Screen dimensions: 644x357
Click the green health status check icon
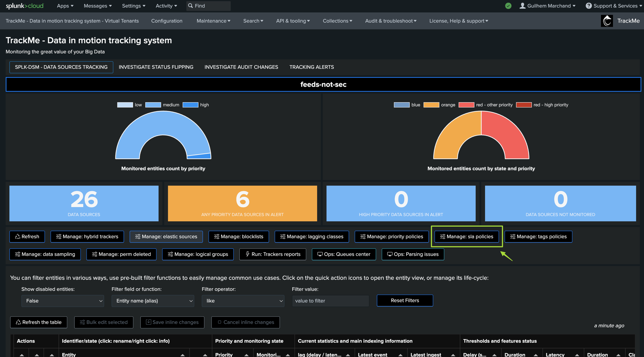(x=508, y=6)
